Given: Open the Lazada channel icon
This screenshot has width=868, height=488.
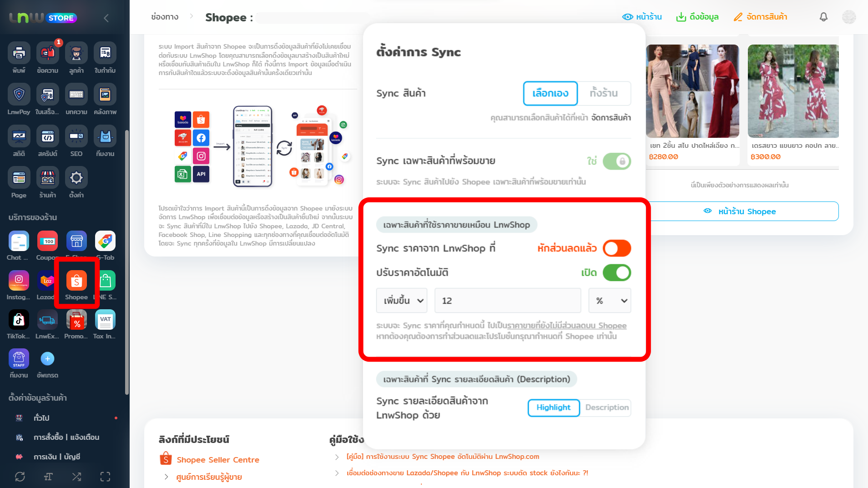Looking at the screenshot, I should [x=47, y=282].
